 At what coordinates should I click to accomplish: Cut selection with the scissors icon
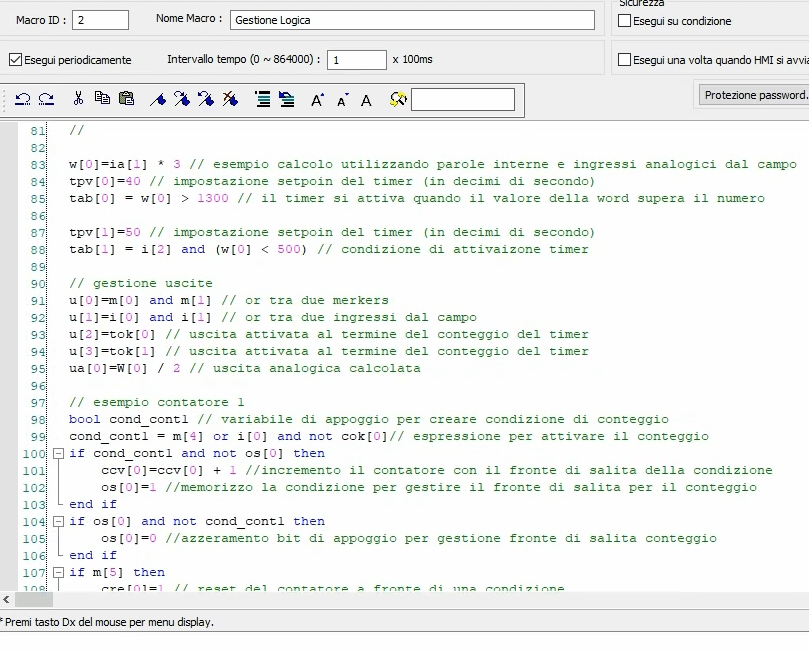pos(78,99)
